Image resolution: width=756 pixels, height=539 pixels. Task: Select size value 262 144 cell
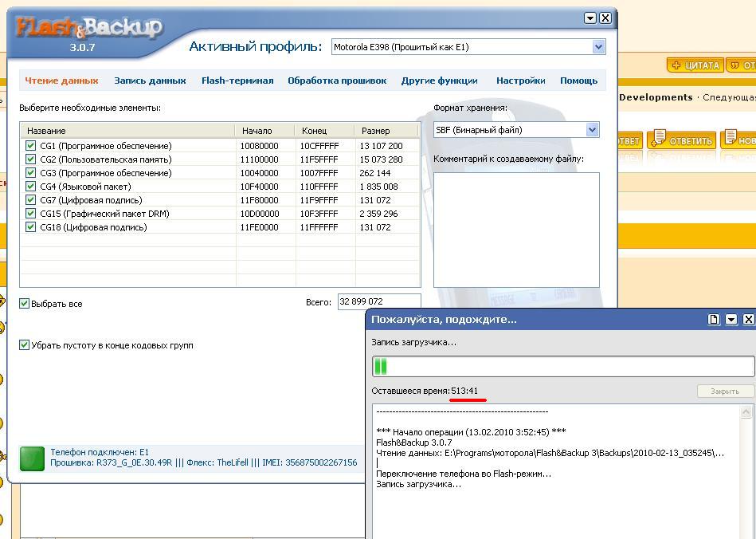375,173
